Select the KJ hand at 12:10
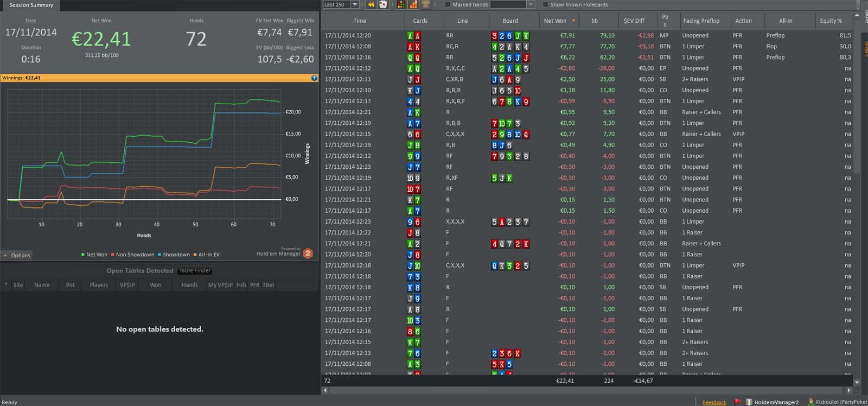The image size is (868, 406). 587,90
